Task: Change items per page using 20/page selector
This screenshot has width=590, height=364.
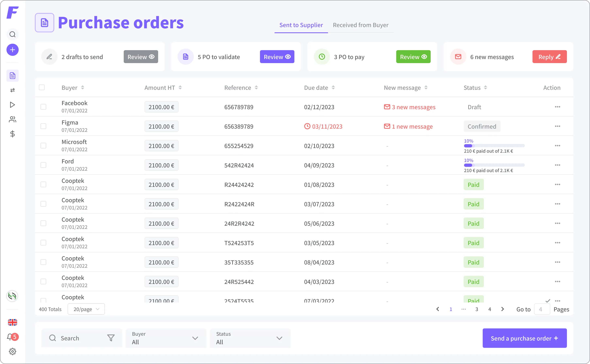Action: 86,309
